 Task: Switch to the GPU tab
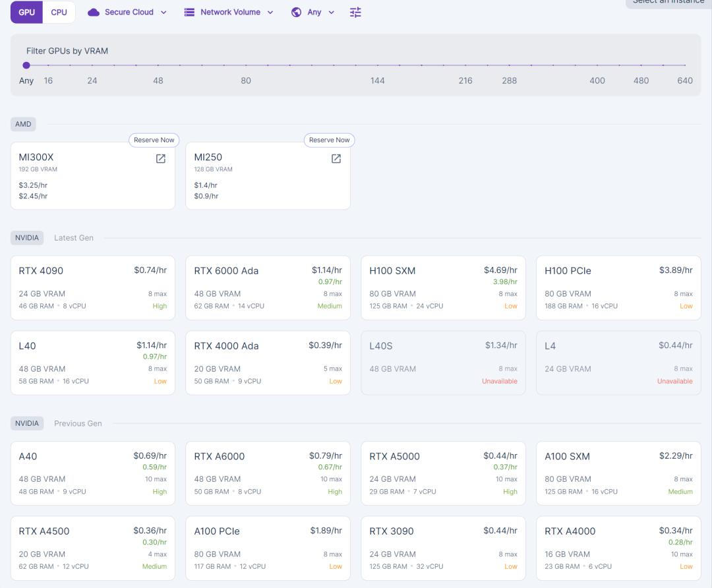pos(26,13)
